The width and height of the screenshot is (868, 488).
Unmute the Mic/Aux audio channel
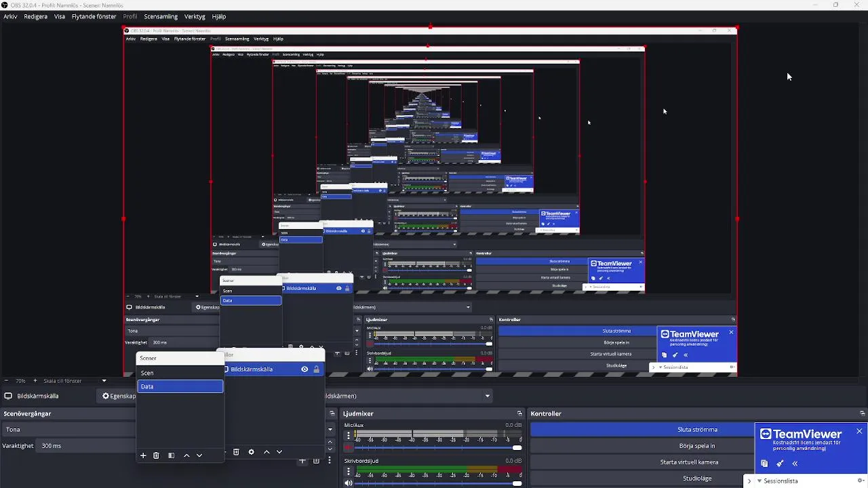pos(349,447)
